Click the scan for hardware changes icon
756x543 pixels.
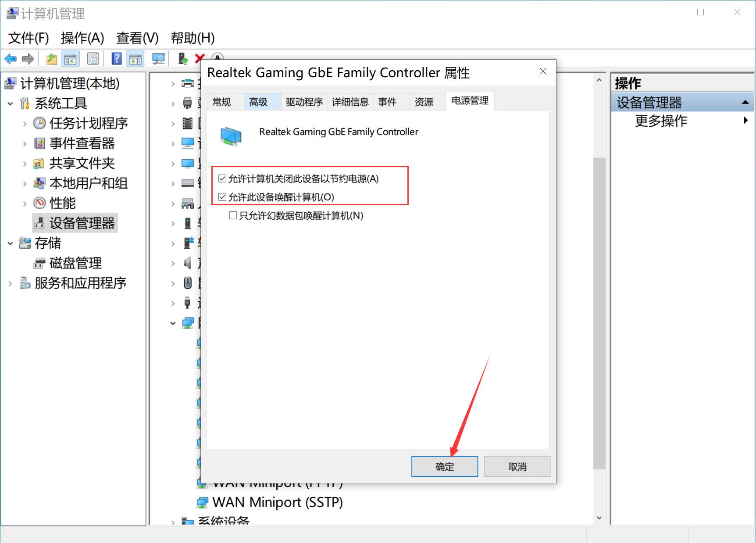(158, 58)
